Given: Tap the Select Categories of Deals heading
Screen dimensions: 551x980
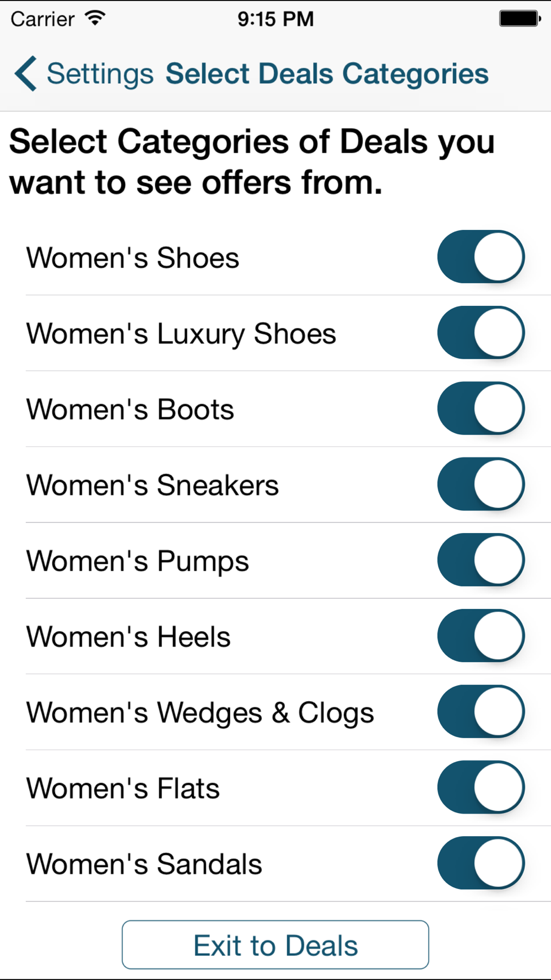Looking at the screenshot, I should click(252, 162).
